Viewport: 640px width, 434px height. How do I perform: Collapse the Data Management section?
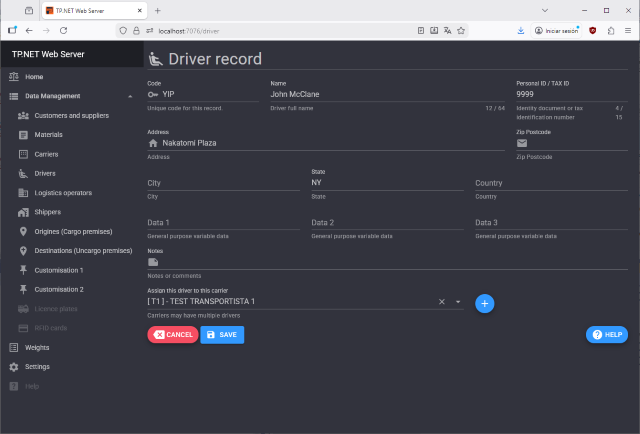pyautogui.click(x=131, y=96)
